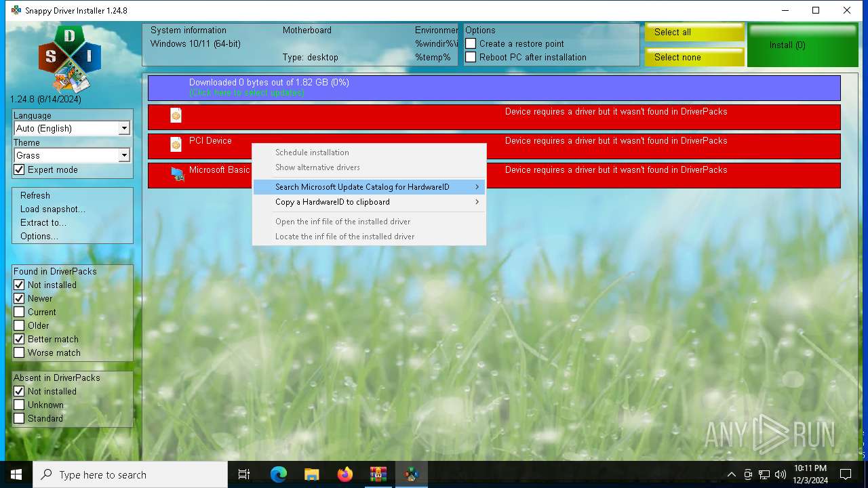Expand Copy a HardwareID to clipboard submenu arrow

(477, 202)
